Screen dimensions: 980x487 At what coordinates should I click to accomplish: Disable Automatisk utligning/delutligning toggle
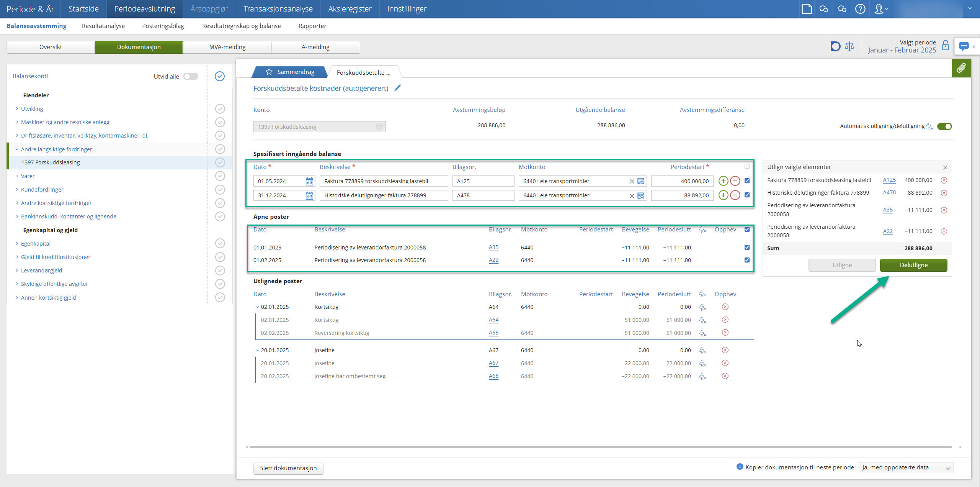pyautogui.click(x=944, y=126)
